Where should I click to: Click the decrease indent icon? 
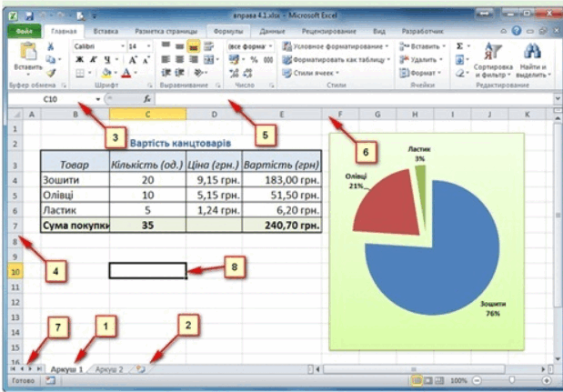(166, 73)
